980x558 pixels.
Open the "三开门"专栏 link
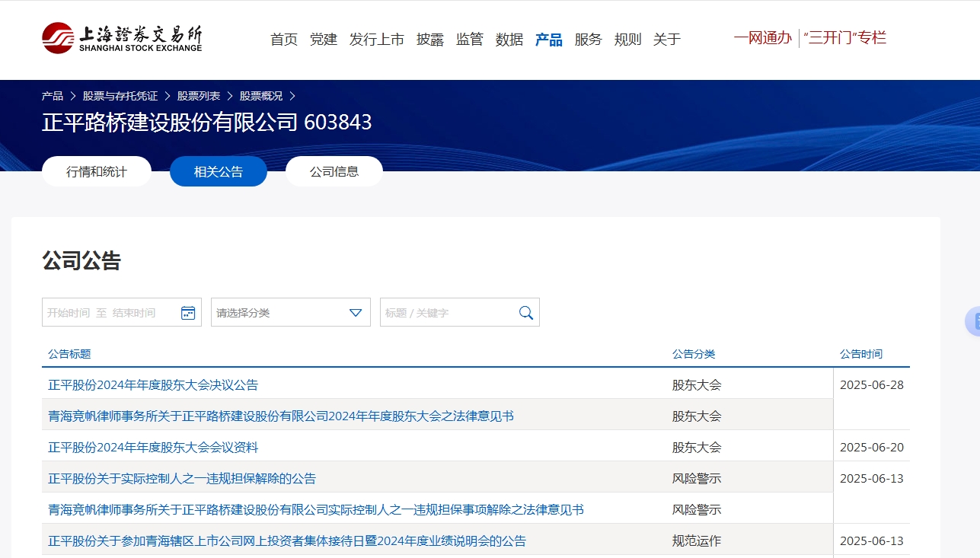(845, 38)
